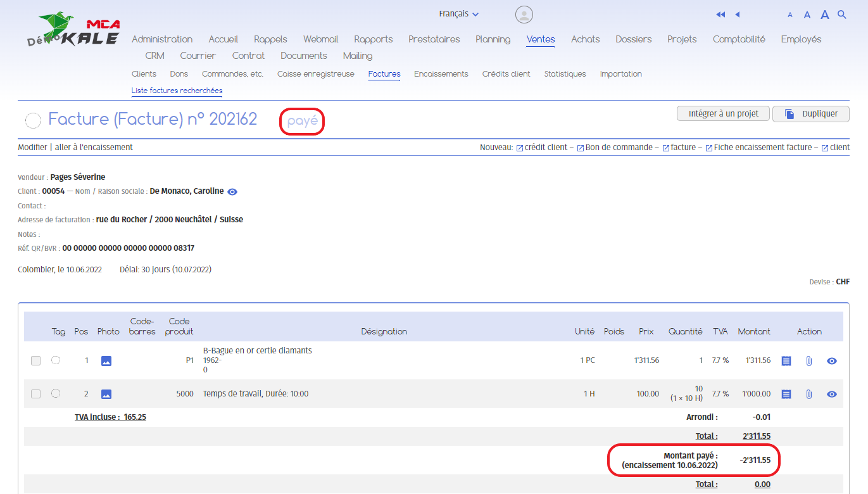Viewport: 868px width, 494px height.
Task: Click the Dupliquer button
Action: point(811,114)
